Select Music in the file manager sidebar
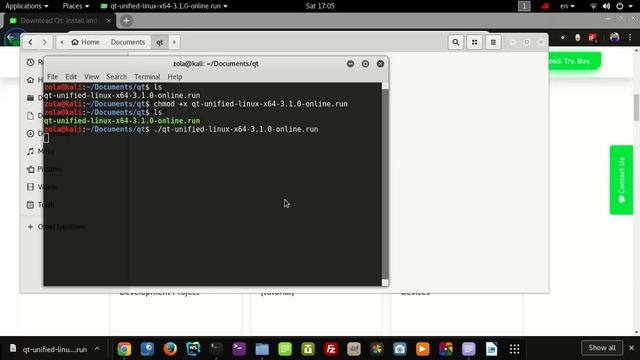 (40, 151)
